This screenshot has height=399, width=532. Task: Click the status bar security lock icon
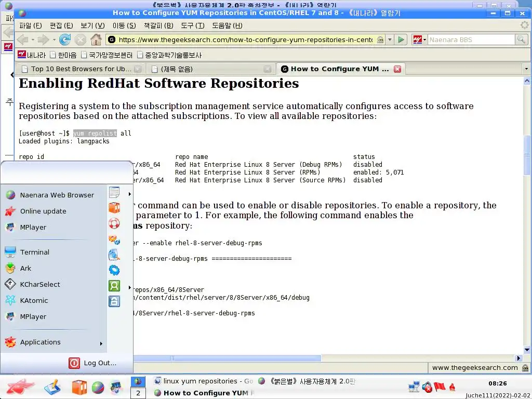pos(525,368)
